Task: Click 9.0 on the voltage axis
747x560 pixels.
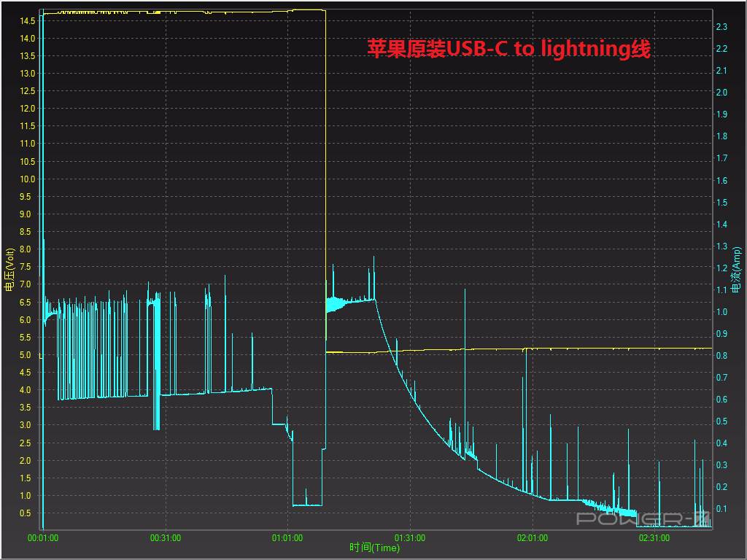Action: pos(26,214)
